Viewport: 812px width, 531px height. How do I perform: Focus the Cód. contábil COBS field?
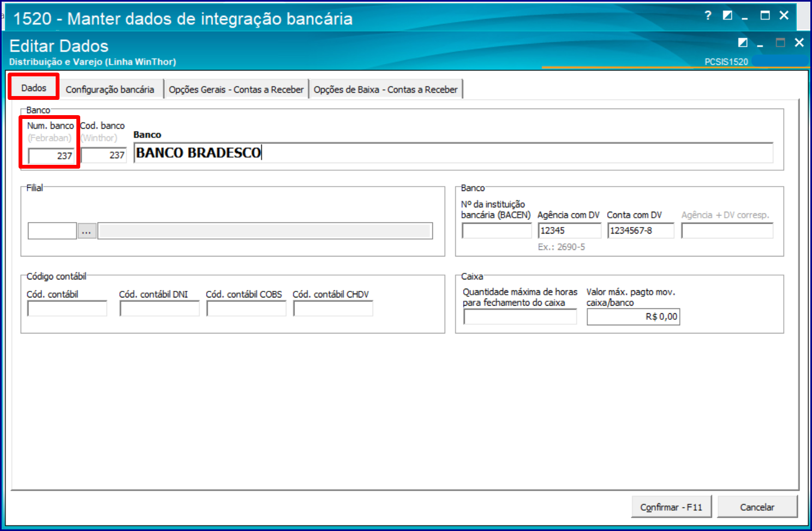[x=246, y=309]
